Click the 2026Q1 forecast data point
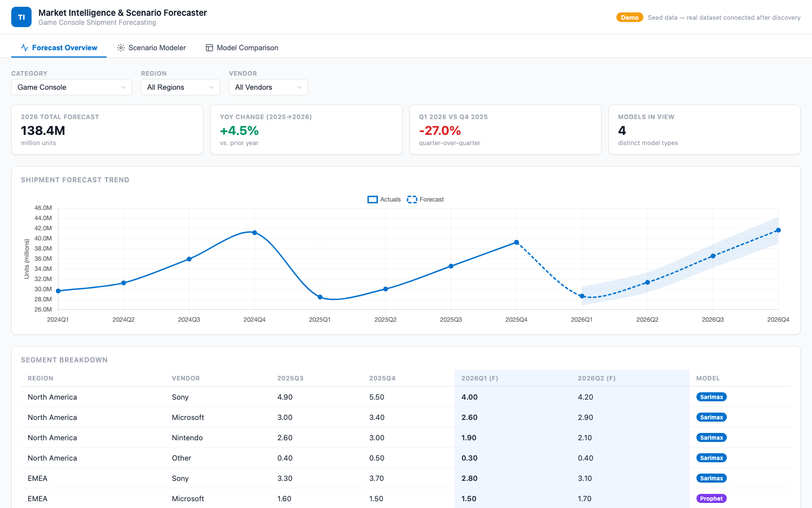The width and height of the screenshot is (812, 508). coord(582,296)
